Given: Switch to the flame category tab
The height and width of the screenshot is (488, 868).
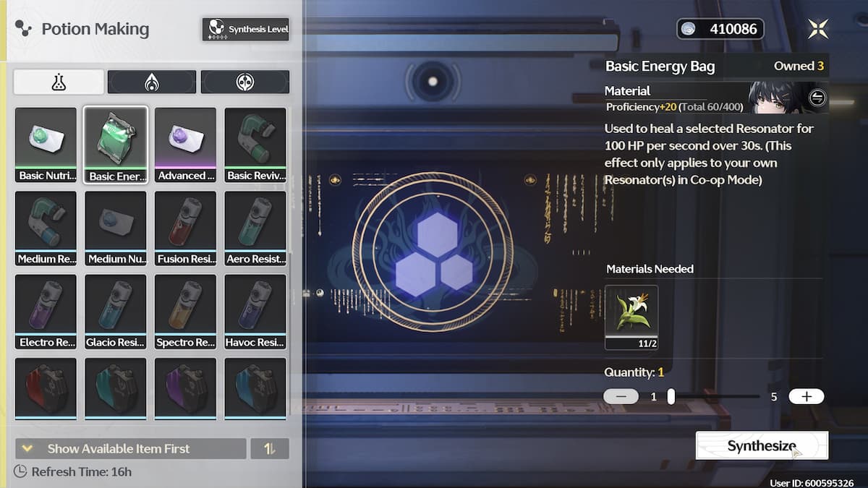Looking at the screenshot, I should 151,82.
